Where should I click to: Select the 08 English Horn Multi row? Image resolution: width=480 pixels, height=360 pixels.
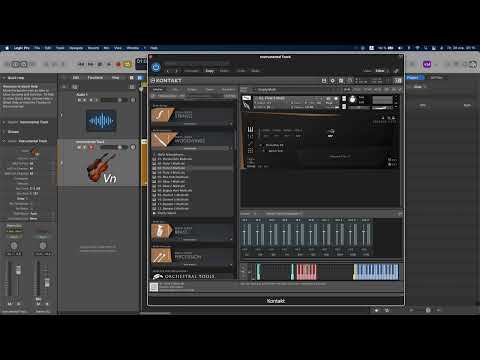click(192, 190)
